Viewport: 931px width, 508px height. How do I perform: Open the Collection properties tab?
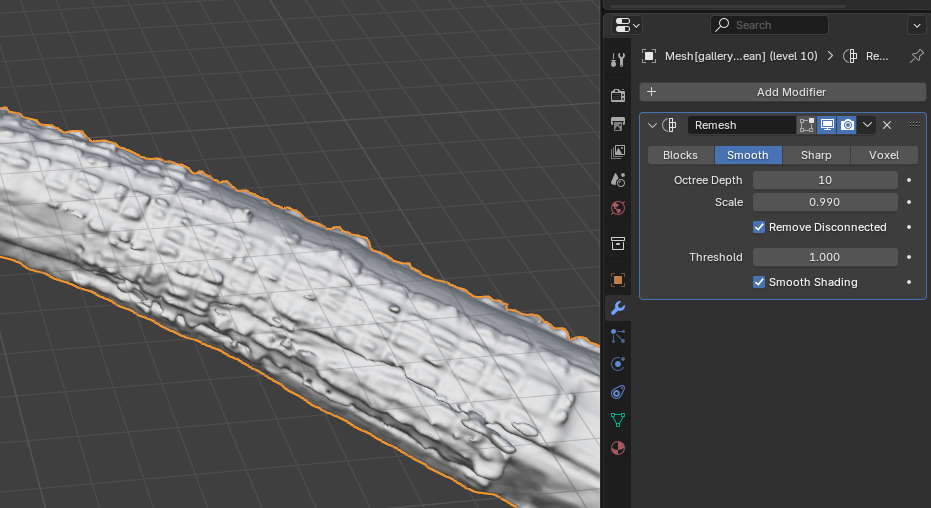point(618,243)
